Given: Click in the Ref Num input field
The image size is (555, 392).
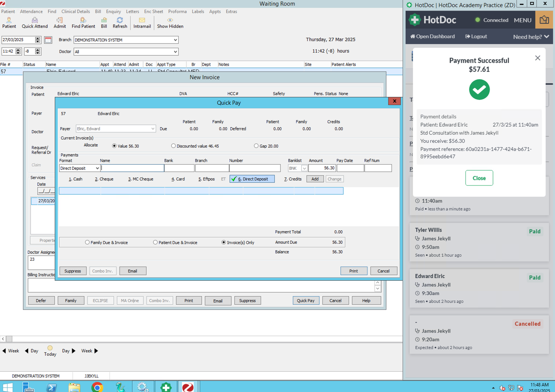Looking at the screenshot, I should point(378,168).
